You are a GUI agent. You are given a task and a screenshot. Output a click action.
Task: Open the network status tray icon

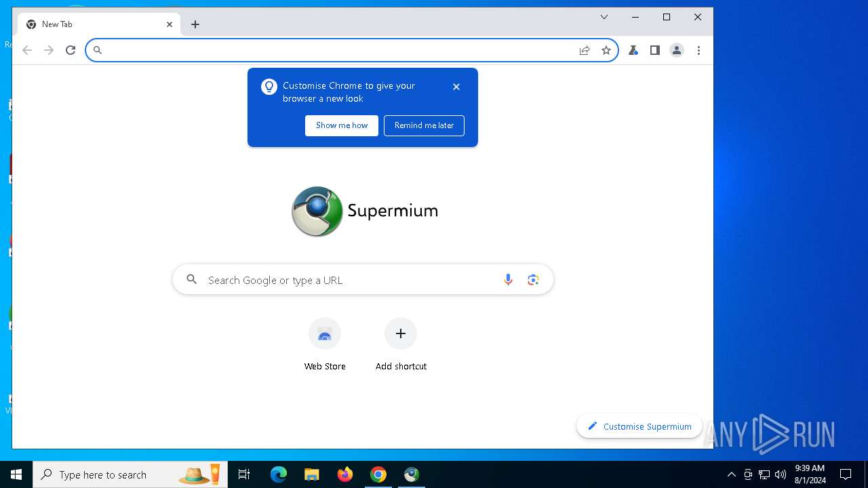click(764, 474)
